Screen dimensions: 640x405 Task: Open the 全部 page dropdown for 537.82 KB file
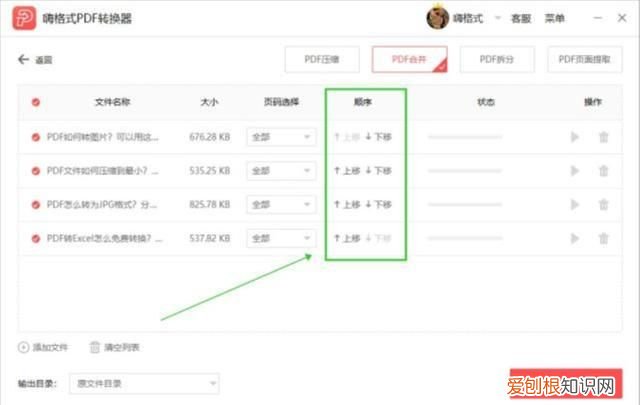[x=281, y=238]
